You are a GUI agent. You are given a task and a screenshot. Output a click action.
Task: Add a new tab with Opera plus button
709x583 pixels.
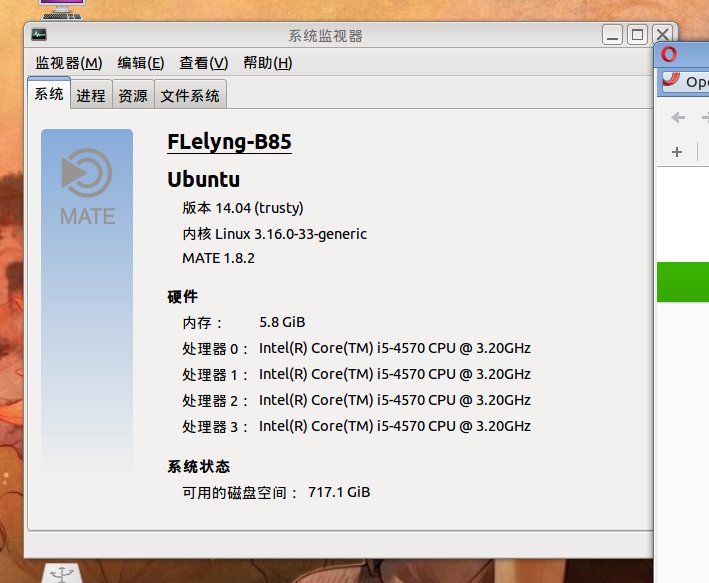(677, 152)
